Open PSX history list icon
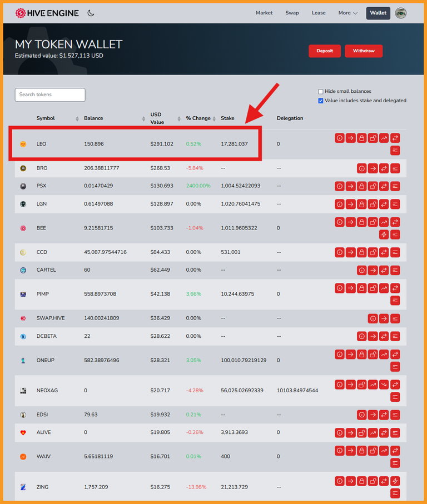 [x=395, y=186]
